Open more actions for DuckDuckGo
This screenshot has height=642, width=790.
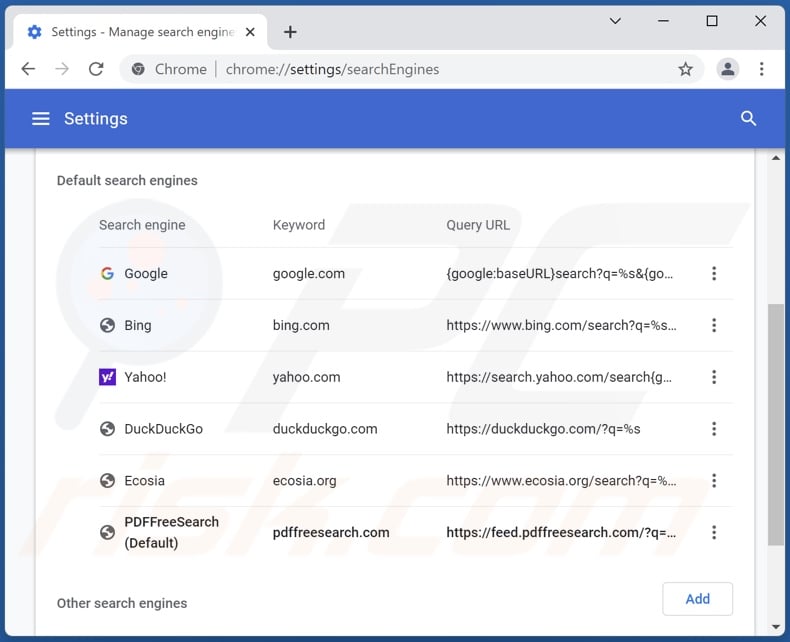(714, 429)
